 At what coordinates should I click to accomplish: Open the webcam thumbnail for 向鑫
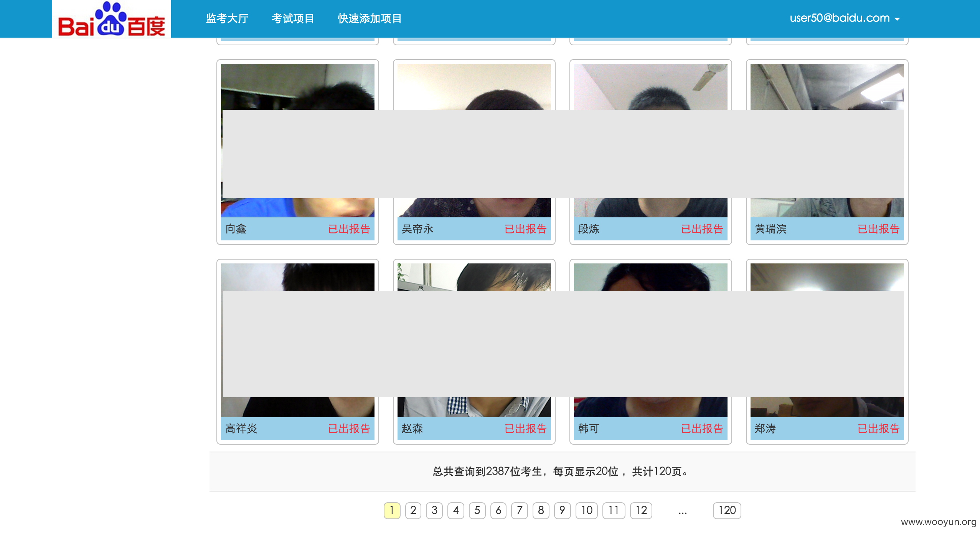click(298, 141)
